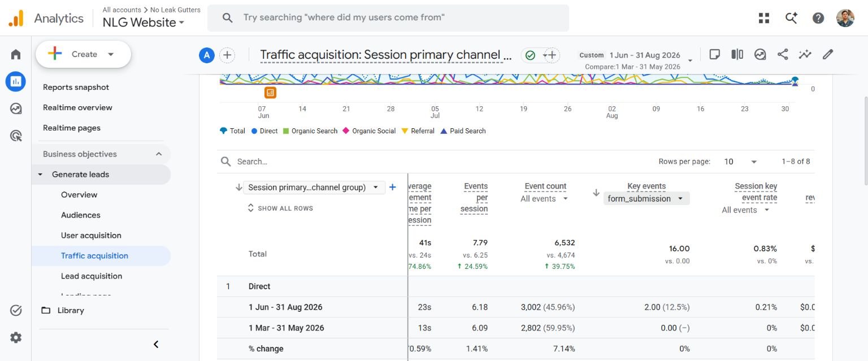Screen dimensions: 868x361
Task: Toggle the Direct series in chart legend
Action: [264, 131]
